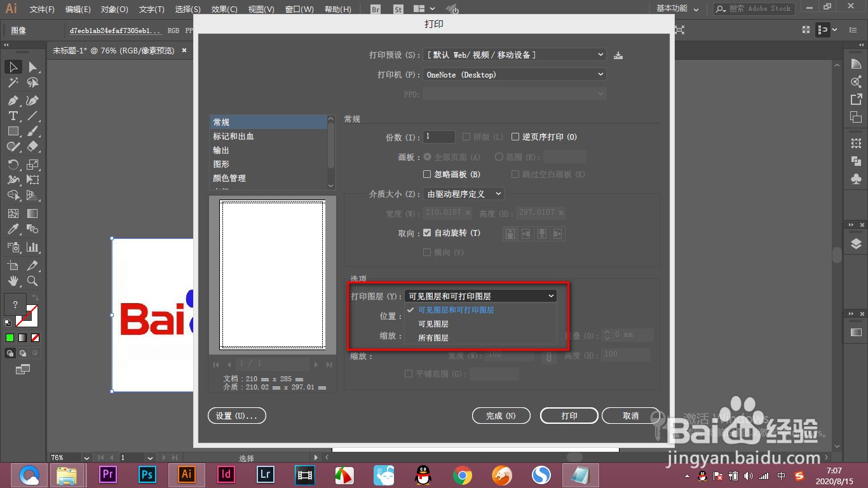The height and width of the screenshot is (488, 868).
Task: Enable reverse order printing checkbox
Action: click(515, 137)
